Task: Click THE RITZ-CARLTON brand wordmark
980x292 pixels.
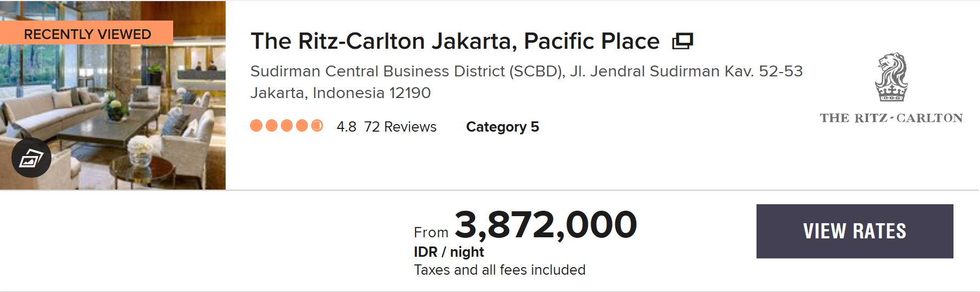Action: (891, 118)
